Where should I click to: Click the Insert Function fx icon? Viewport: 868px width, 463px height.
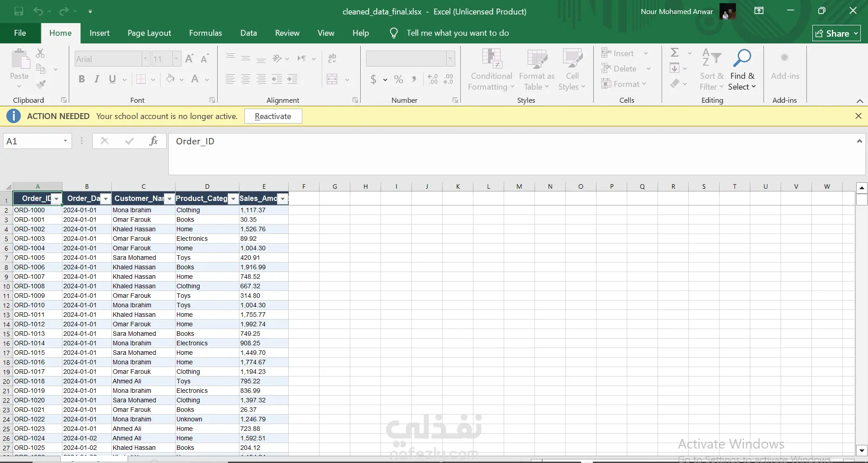(154, 141)
